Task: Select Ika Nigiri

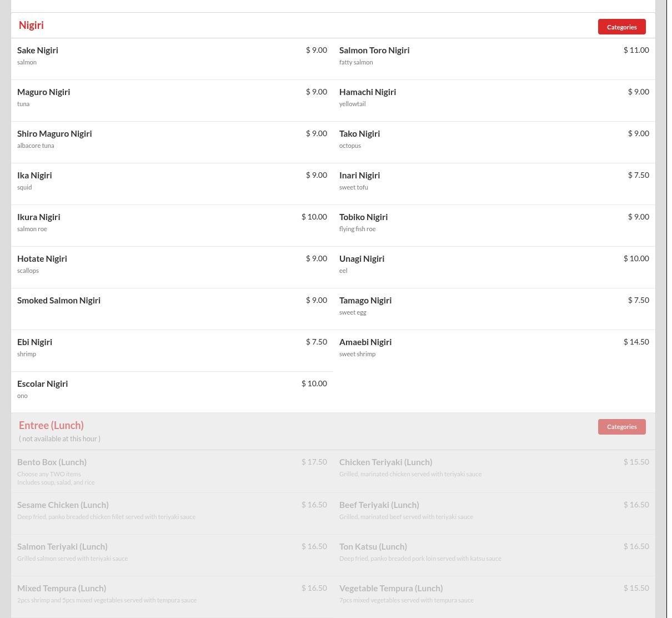Action: [x=172, y=184]
